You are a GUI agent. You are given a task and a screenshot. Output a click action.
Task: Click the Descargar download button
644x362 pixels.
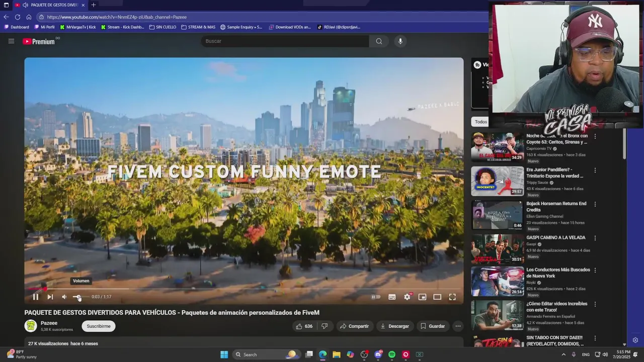pyautogui.click(x=394, y=326)
